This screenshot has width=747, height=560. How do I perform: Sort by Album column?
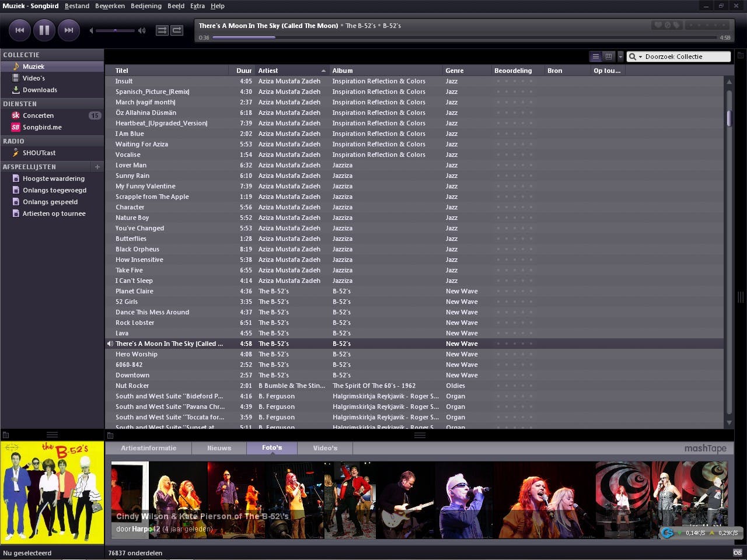(386, 71)
